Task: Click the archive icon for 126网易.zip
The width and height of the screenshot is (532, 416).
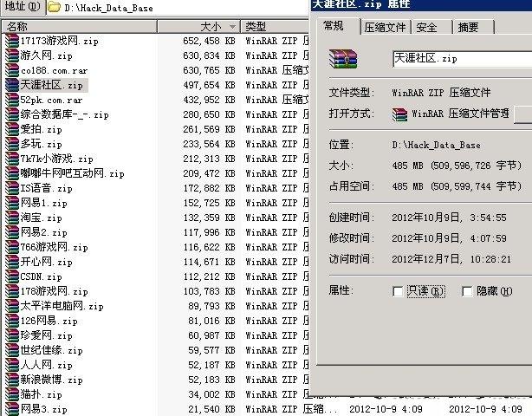Action: click(x=12, y=321)
